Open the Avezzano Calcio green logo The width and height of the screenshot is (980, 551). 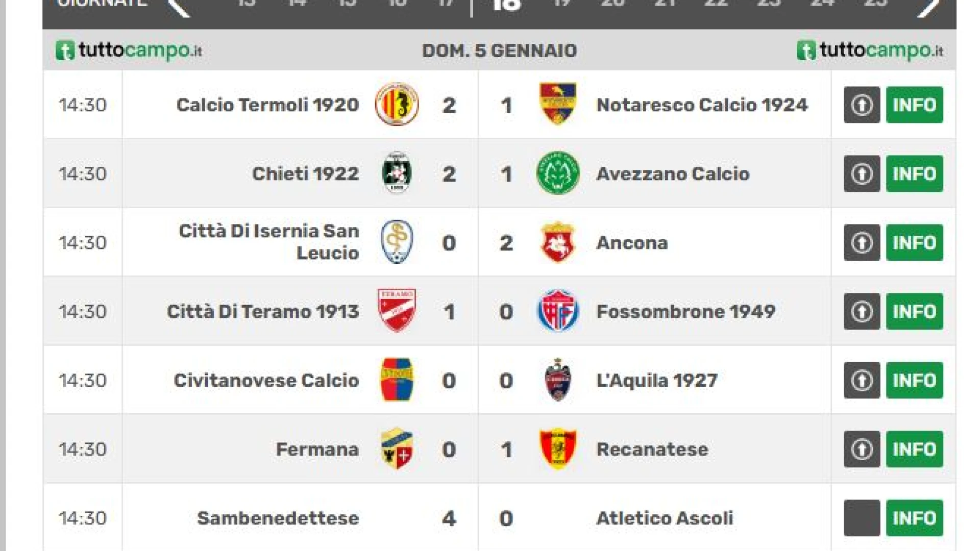click(x=558, y=173)
